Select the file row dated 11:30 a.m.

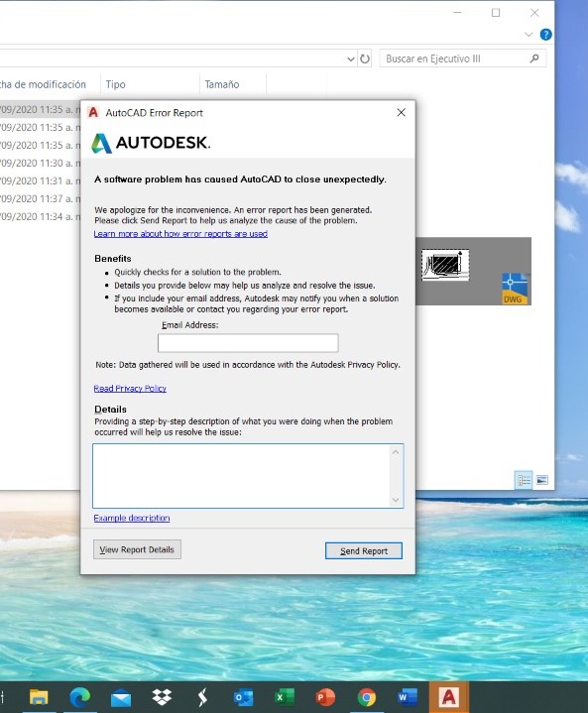coord(40,163)
